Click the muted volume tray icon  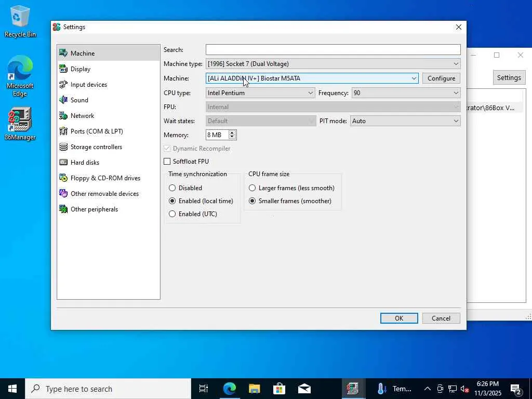[x=465, y=389]
